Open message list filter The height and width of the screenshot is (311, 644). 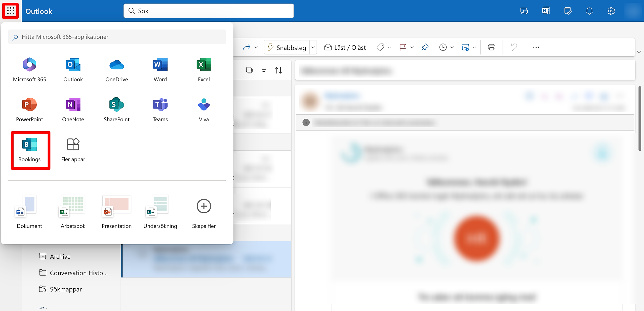[x=264, y=70]
